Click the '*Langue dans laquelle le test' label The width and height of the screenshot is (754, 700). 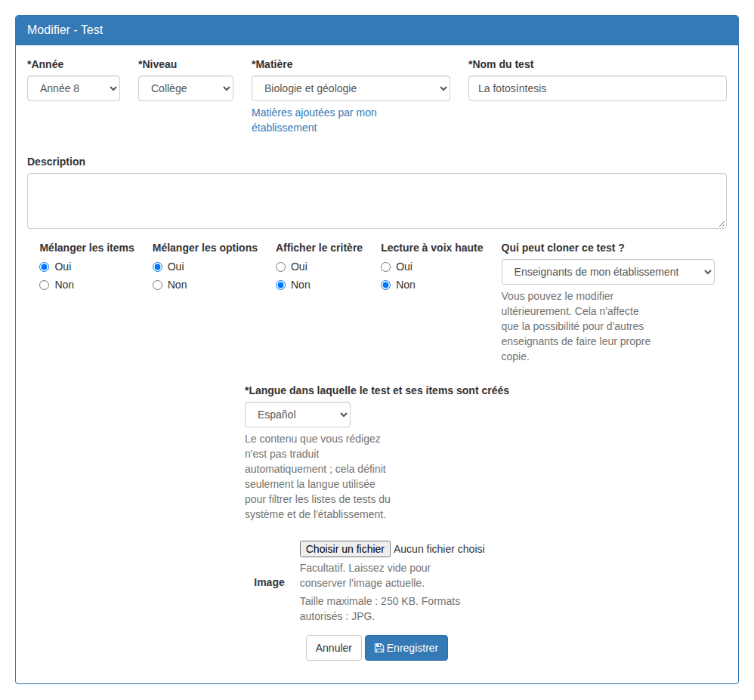377,390
